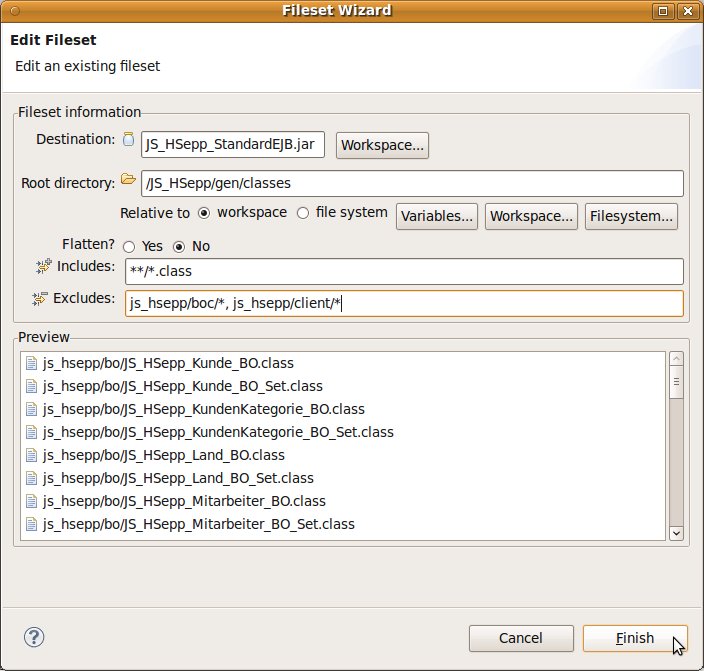Click the help question mark icon
This screenshot has height=671, width=704.
click(33, 637)
